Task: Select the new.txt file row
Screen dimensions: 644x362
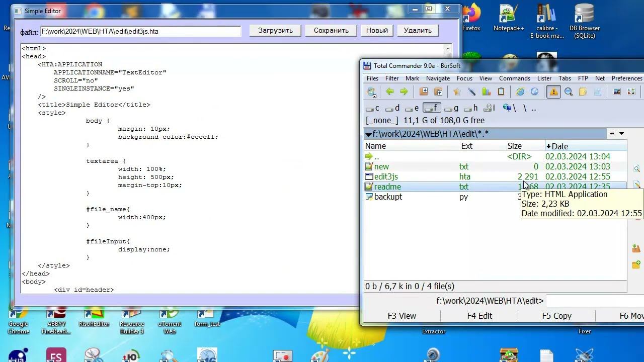Action: click(x=496, y=166)
